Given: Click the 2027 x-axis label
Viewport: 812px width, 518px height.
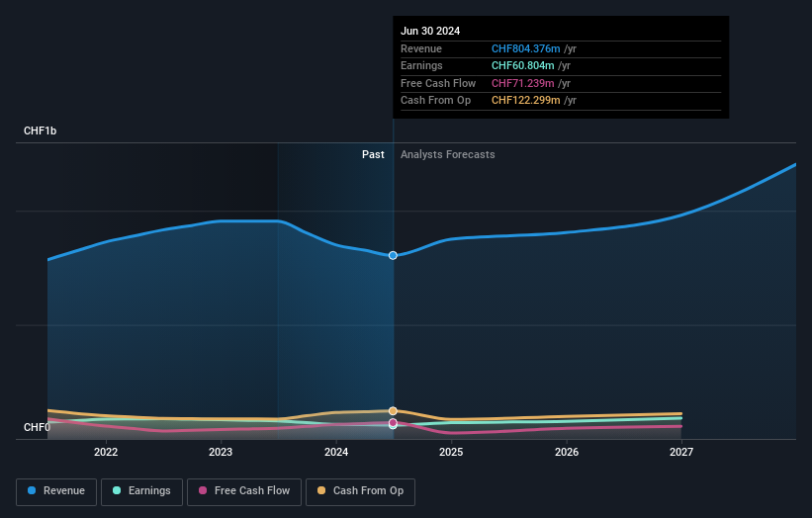Looking at the screenshot, I should (681, 452).
